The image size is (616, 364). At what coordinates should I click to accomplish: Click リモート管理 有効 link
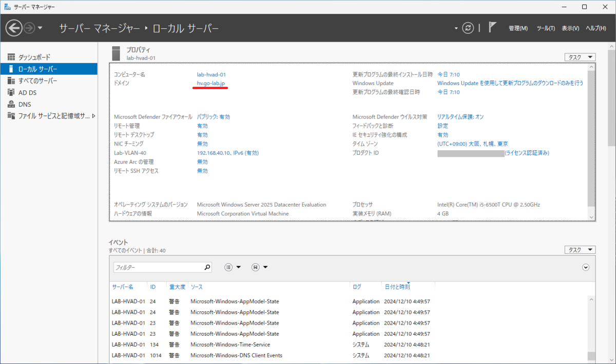click(202, 126)
